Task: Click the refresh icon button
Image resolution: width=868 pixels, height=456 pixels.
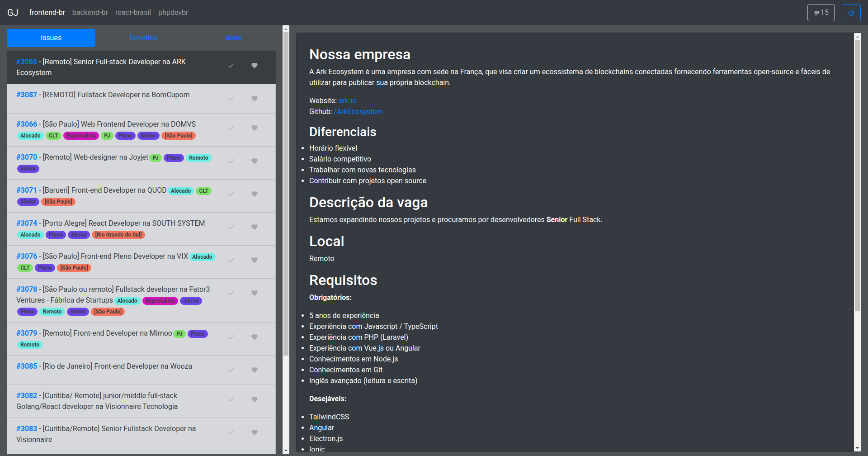Action: point(851,13)
